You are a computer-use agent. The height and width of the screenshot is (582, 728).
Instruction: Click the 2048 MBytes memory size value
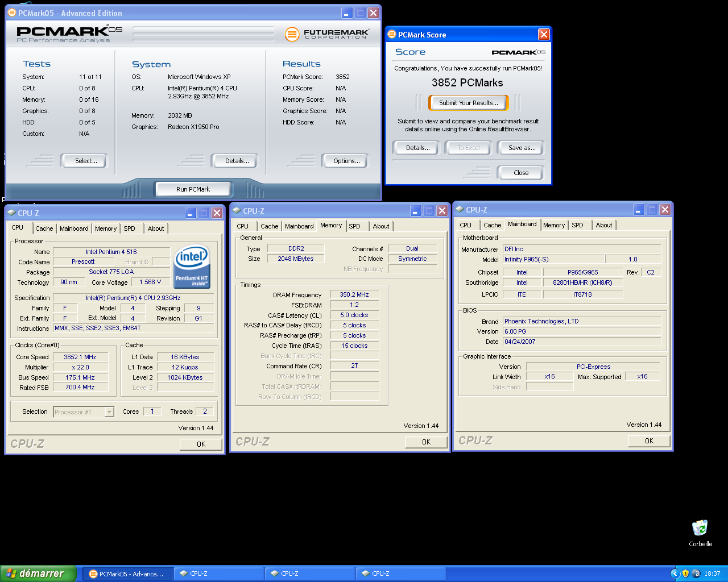point(296,259)
